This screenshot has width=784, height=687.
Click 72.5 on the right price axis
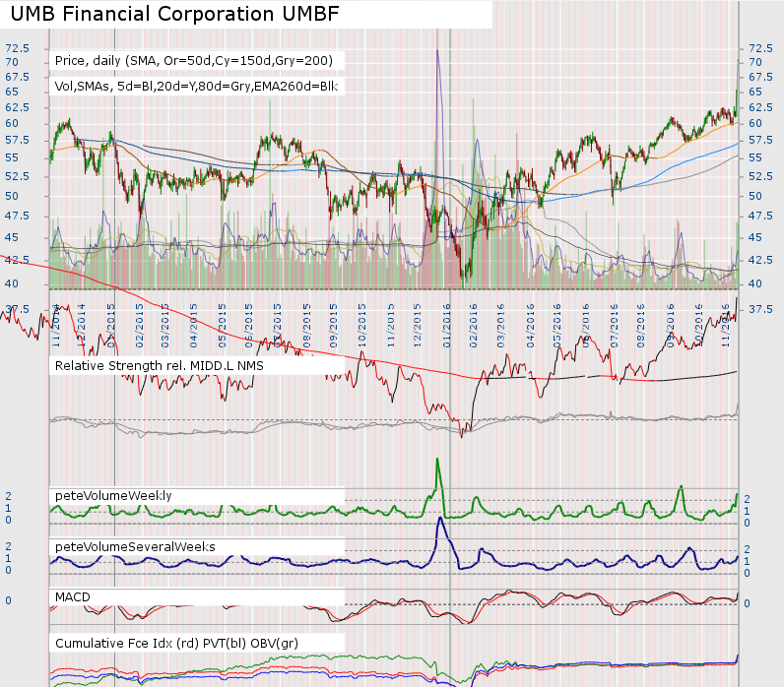(760, 48)
